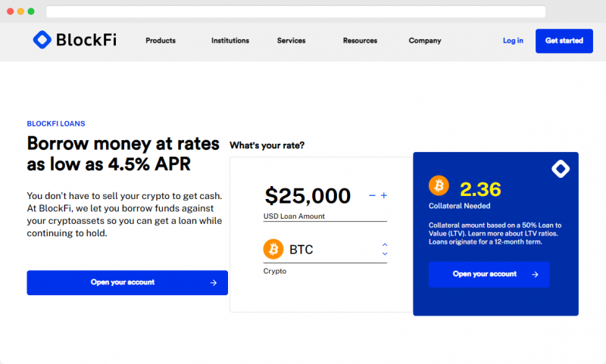Image resolution: width=606 pixels, height=364 pixels.
Task: Open the Services navigation menu
Action: [x=291, y=41]
